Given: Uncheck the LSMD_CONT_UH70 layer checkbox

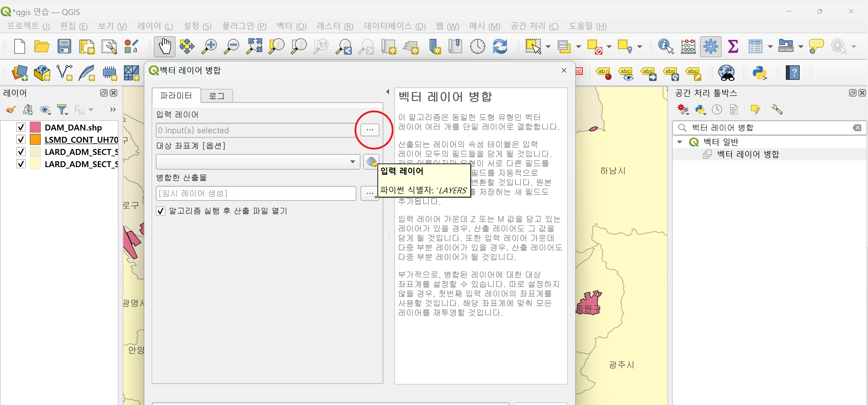Looking at the screenshot, I should pyautogui.click(x=21, y=140).
